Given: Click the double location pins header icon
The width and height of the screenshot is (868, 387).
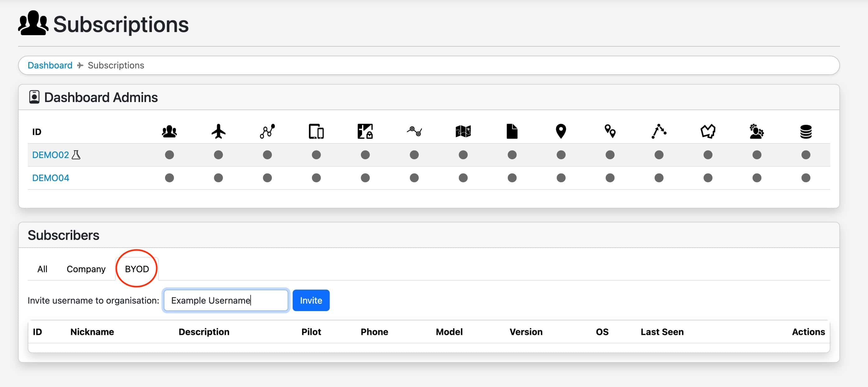Looking at the screenshot, I should coord(610,131).
